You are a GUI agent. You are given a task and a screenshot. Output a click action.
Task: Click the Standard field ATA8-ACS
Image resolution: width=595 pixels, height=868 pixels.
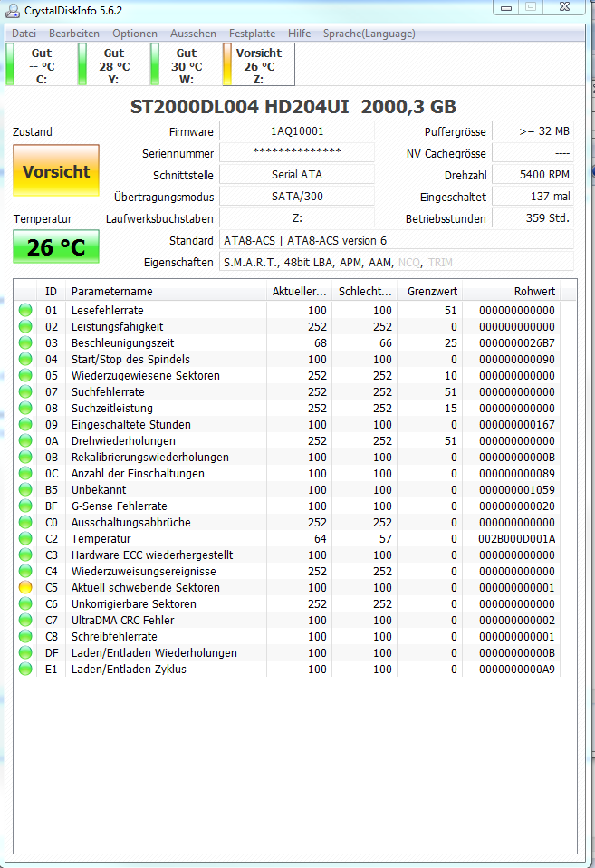397,240
